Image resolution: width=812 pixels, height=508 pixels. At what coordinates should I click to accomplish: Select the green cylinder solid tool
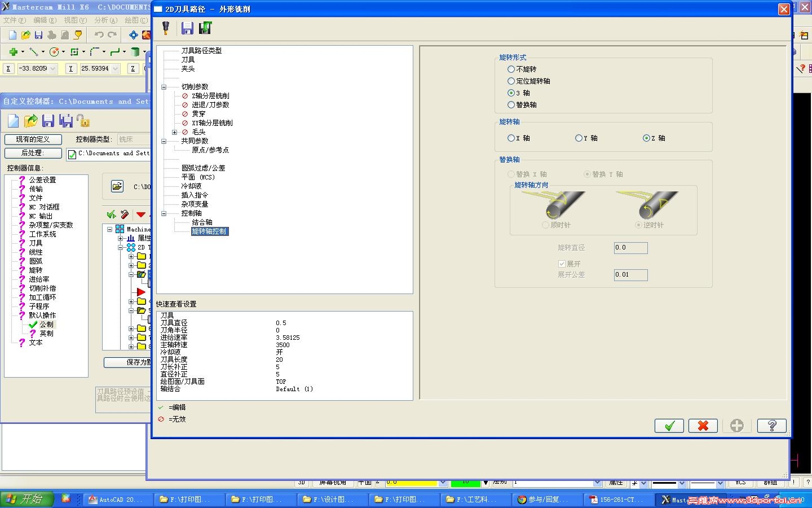tap(135, 52)
